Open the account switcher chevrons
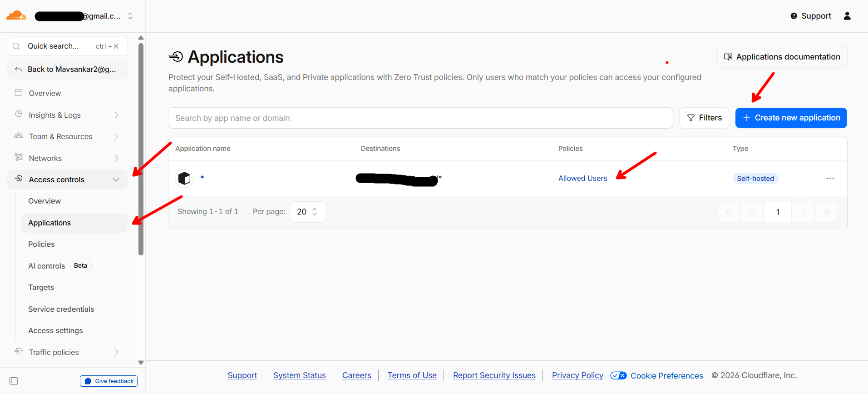 pyautogui.click(x=130, y=16)
